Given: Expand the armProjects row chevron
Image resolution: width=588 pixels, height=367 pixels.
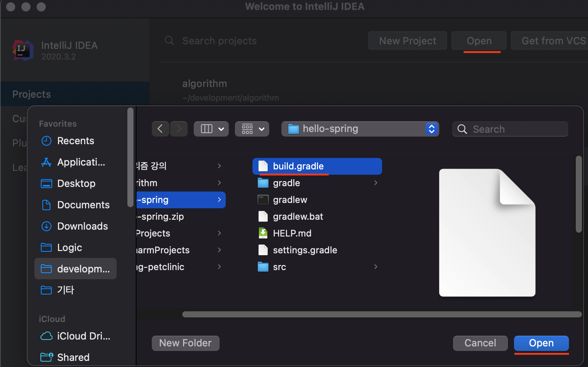Looking at the screenshot, I should tap(219, 250).
